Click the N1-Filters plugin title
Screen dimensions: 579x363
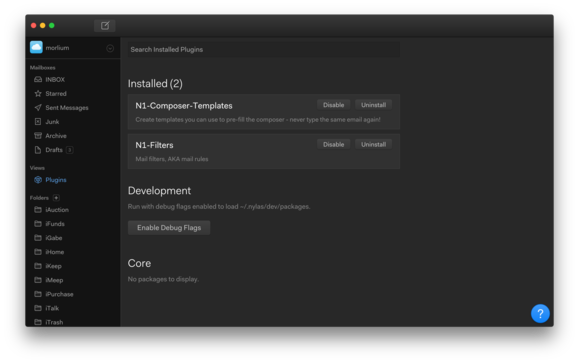pos(154,145)
